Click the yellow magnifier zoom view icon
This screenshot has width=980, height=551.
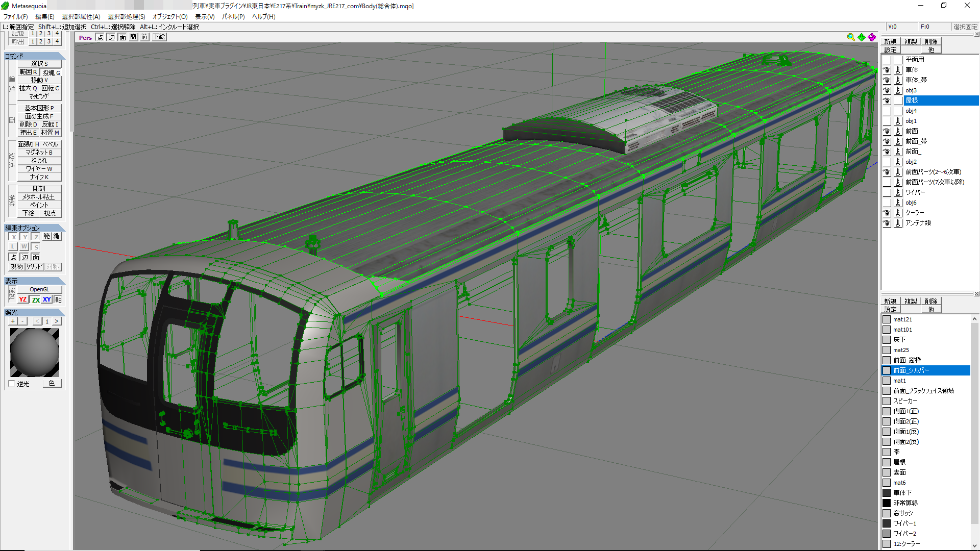[x=851, y=37]
